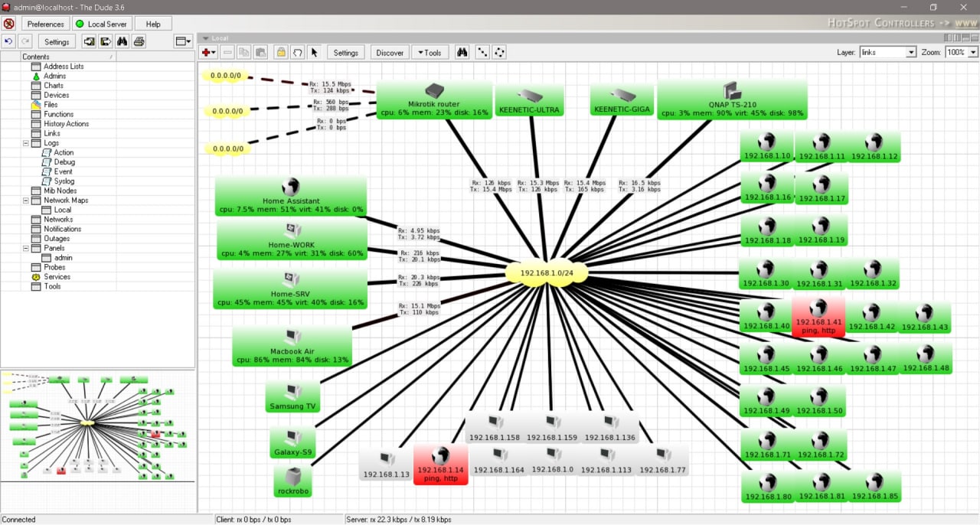This screenshot has width=980, height=525.
Task: Click the binoculars find icon in map toolbar
Action: tap(462, 53)
